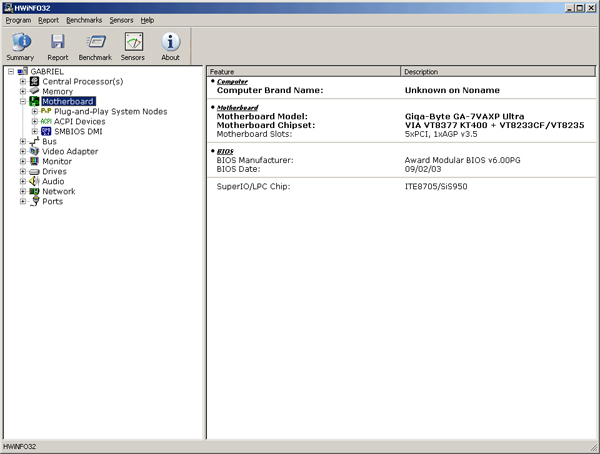Expand the Network node
The width and height of the screenshot is (600, 454).
(23, 191)
